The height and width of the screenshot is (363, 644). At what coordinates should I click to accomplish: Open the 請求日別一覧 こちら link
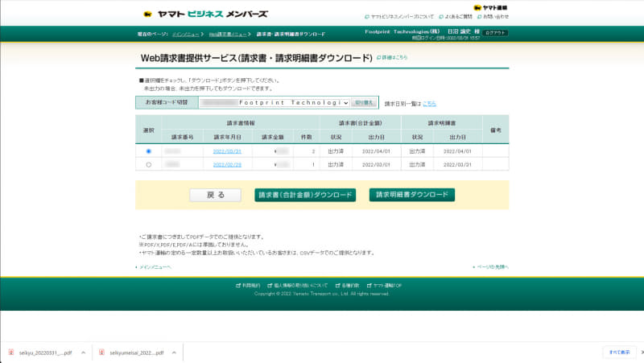pyautogui.click(x=429, y=104)
